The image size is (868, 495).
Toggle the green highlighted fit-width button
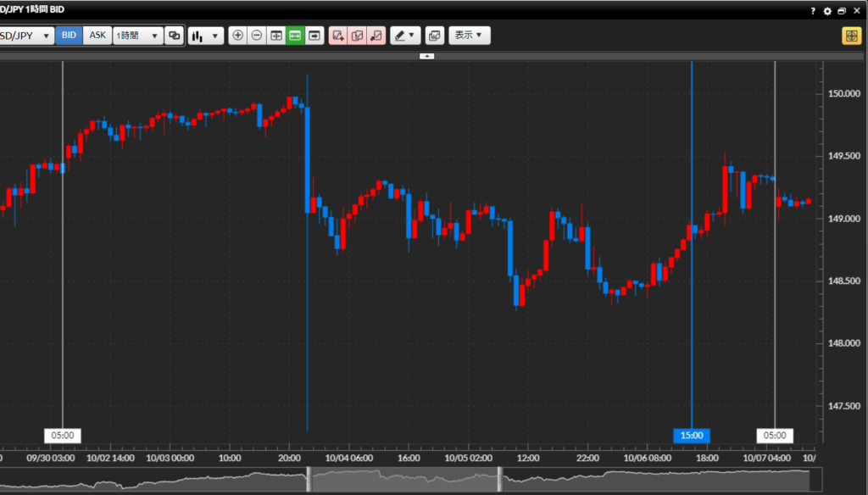click(295, 36)
